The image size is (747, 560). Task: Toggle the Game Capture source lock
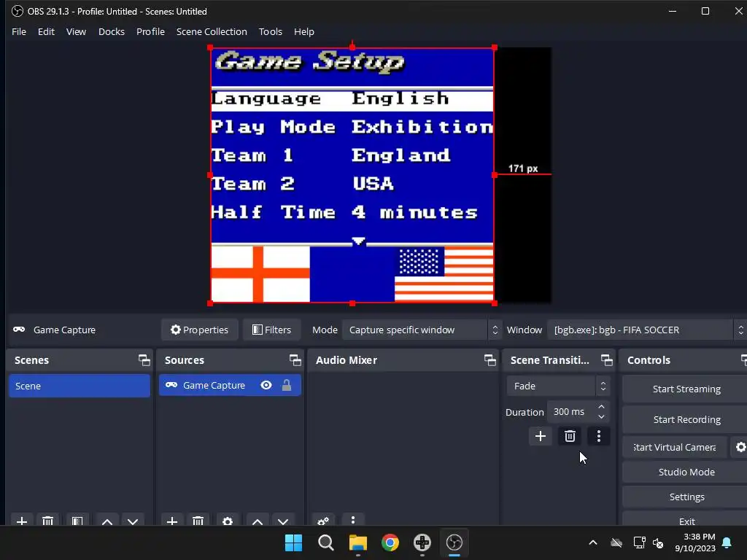[286, 385]
